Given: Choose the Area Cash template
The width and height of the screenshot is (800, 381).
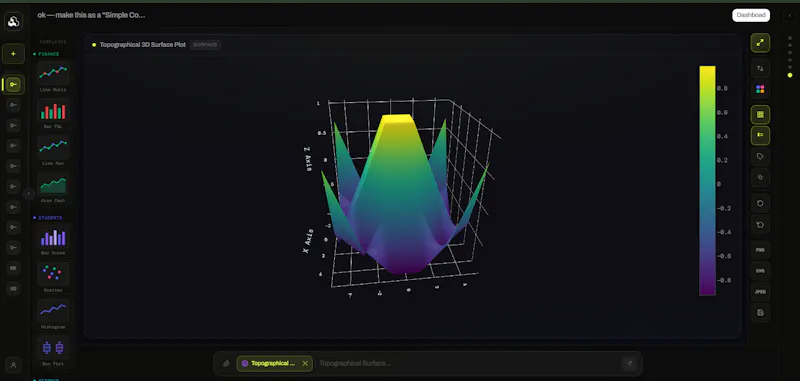Looking at the screenshot, I should pyautogui.click(x=53, y=188).
